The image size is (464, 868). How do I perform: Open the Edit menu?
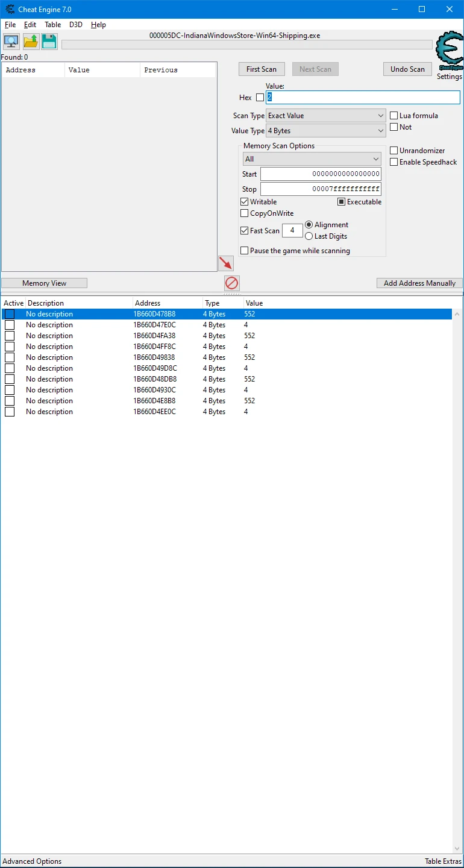30,25
